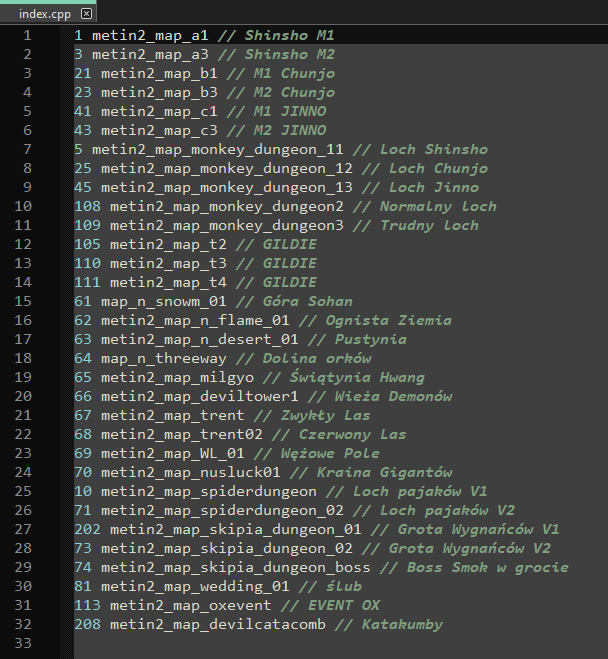
Task: Click text map_n_threeway
Action: coord(163,358)
